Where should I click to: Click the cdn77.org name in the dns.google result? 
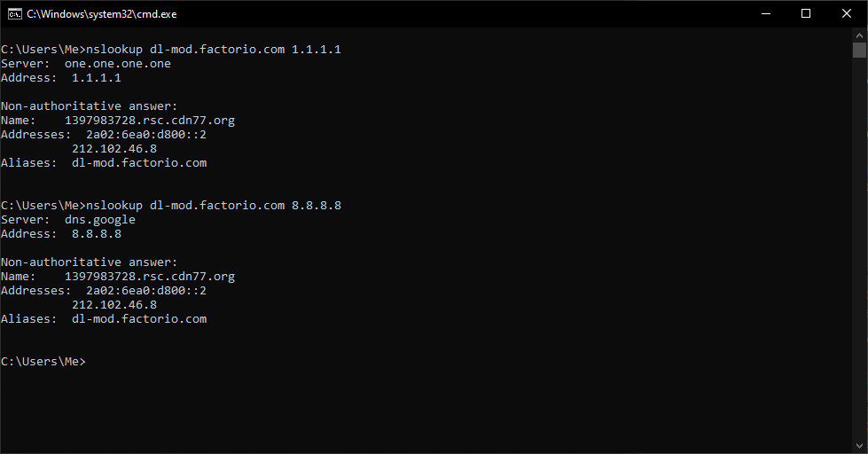150,277
